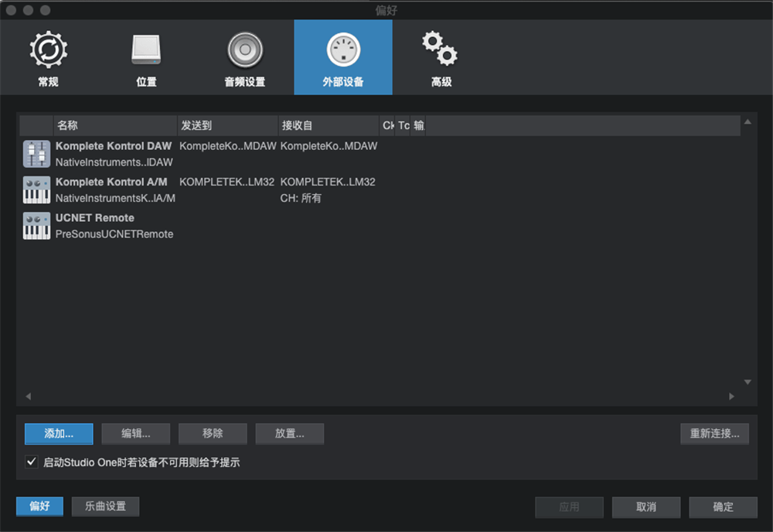Select the 外部设备 MIDI connector icon
This screenshot has width=773, height=532.
(343, 49)
